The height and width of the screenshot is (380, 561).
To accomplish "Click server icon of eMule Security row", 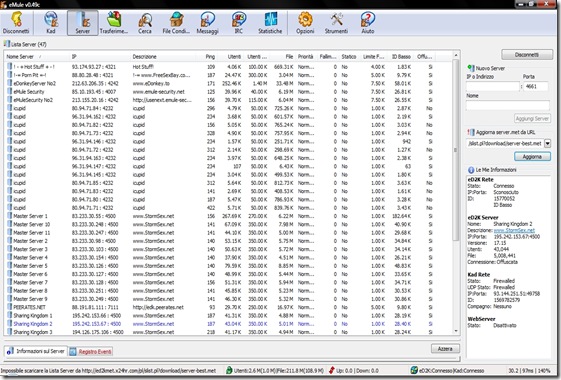I will click(x=10, y=92).
